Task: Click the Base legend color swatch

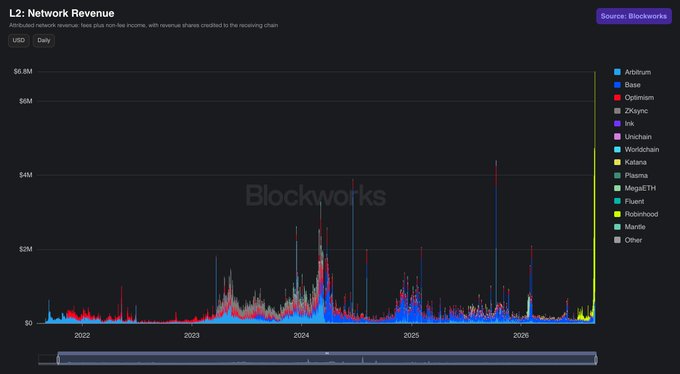Action: tap(617, 85)
